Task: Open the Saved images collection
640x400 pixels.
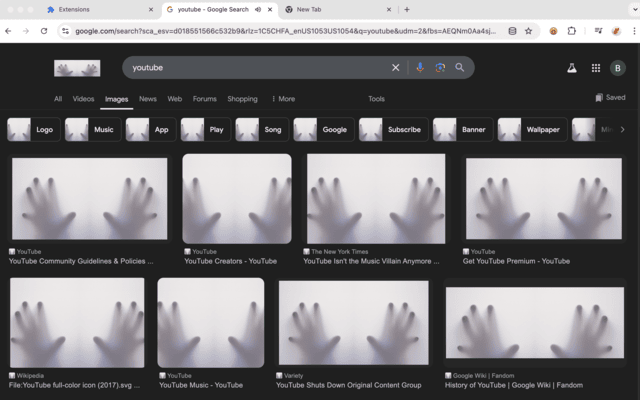Action: point(610,98)
